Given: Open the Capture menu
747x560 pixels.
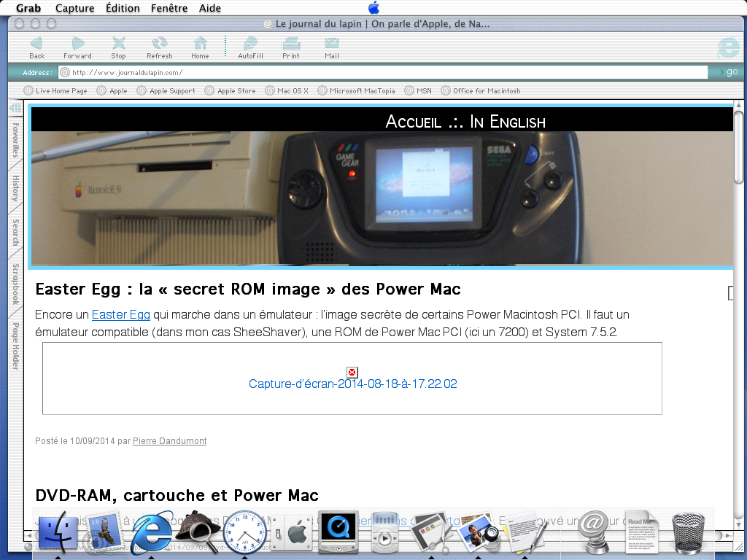Looking at the screenshot, I should tap(75, 8).
